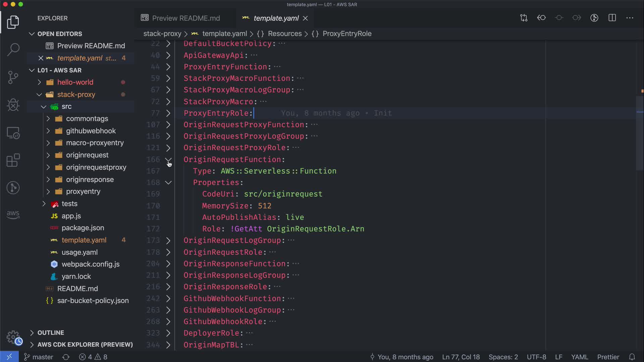Switch to the Preview README.md tab
This screenshot has width=644, height=362.
point(185,18)
